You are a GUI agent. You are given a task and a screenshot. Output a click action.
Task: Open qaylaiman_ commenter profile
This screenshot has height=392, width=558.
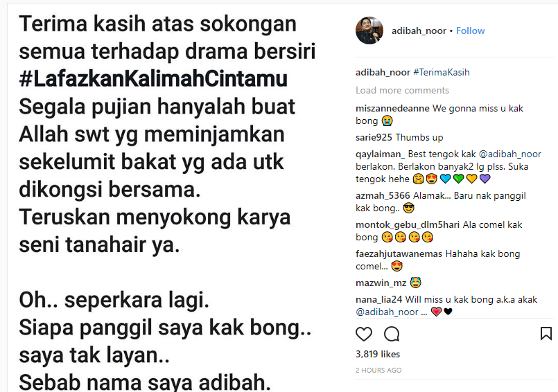pyautogui.click(x=380, y=154)
